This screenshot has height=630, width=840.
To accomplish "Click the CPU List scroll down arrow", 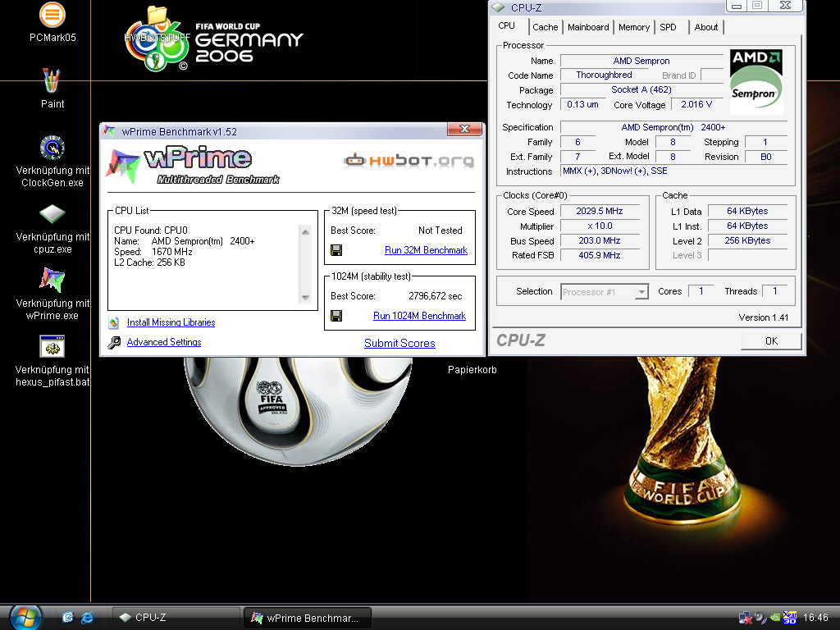I will point(305,298).
